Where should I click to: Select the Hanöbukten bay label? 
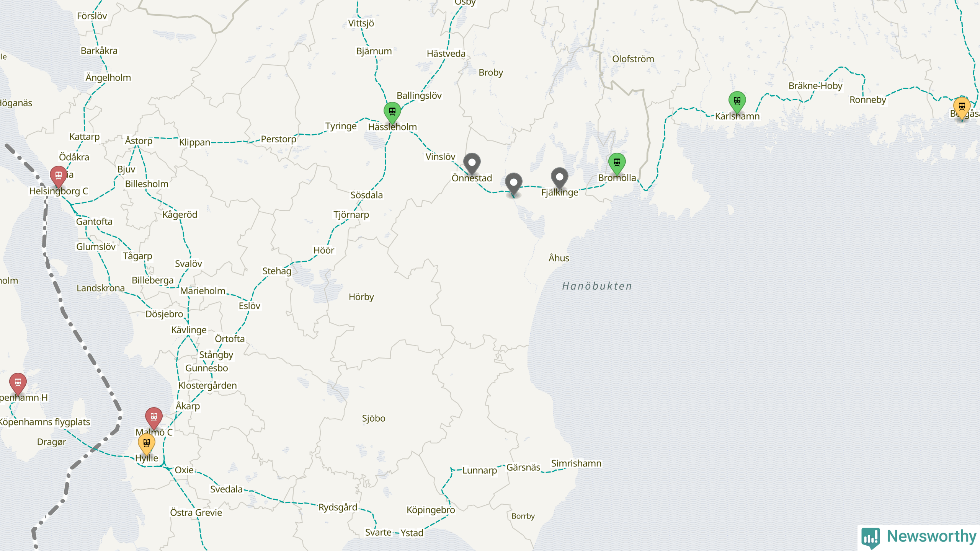pyautogui.click(x=597, y=286)
